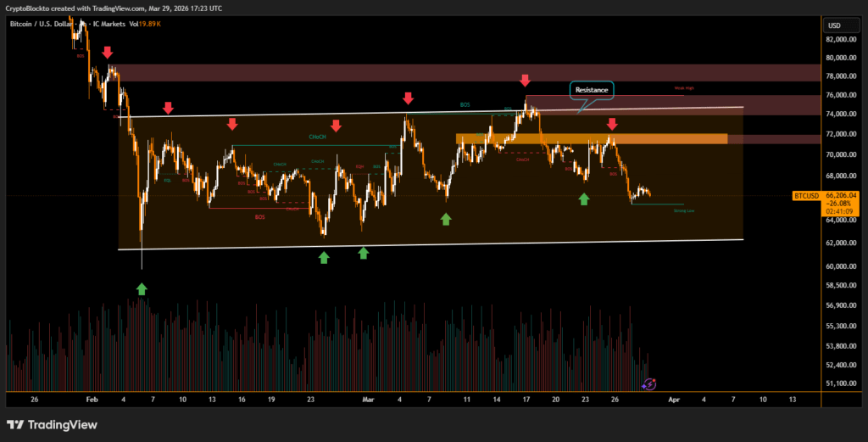868x442 pixels.
Task: Click the green up arrow near Mar 23
Action: click(x=583, y=199)
